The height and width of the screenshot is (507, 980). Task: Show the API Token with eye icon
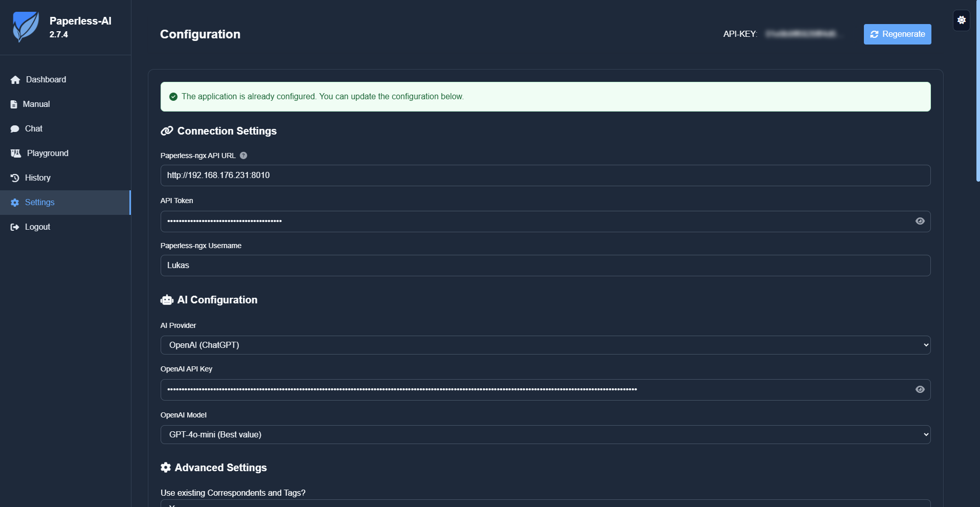coord(920,222)
